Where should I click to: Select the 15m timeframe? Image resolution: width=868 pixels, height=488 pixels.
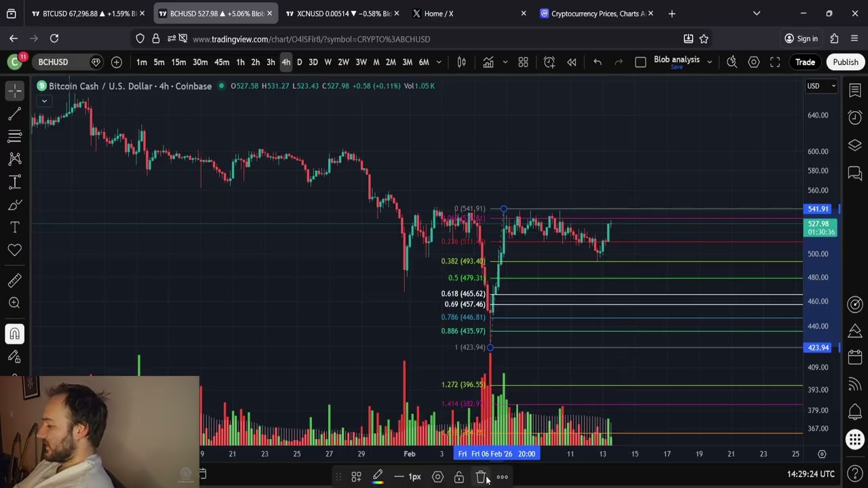178,62
